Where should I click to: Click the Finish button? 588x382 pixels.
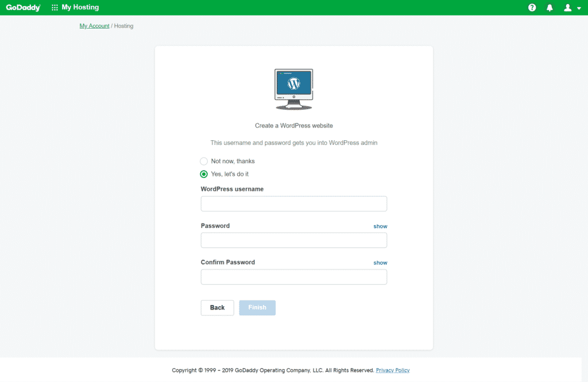click(257, 308)
